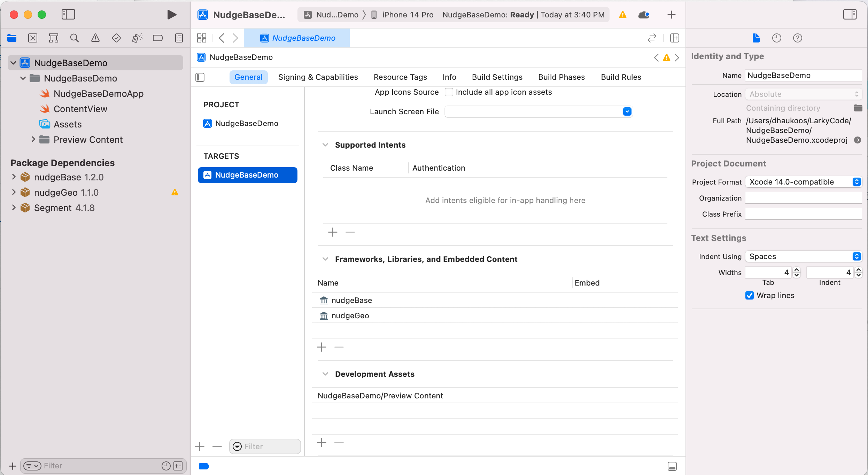Viewport: 868px width, 475px height.
Task: Show the Quick Help inspector
Action: (798, 38)
